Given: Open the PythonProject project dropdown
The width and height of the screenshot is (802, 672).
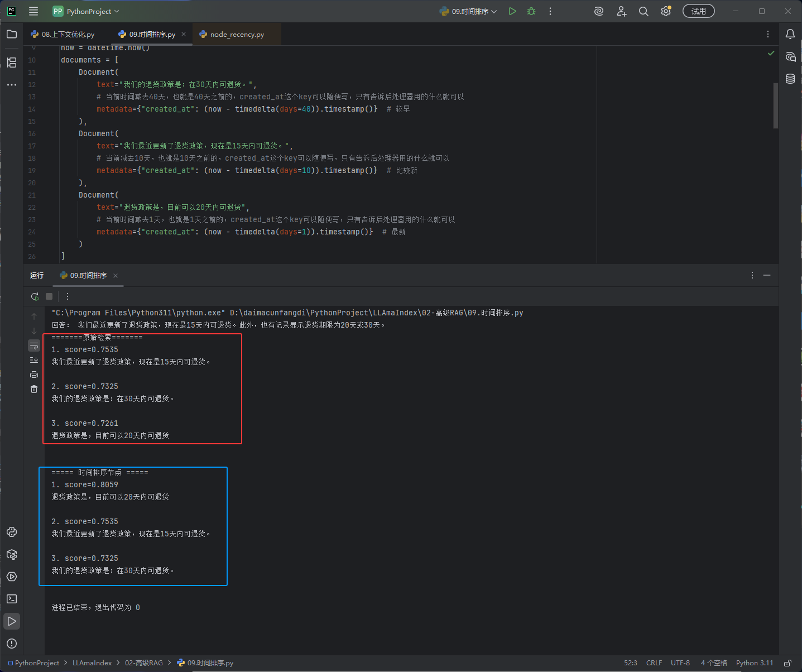Looking at the screenshot, I should coord(86,11).
